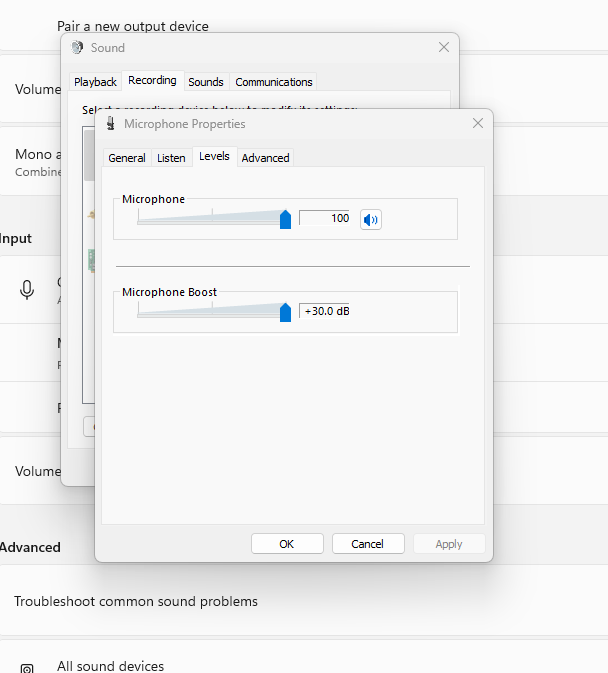The height and width of the screenshot is (673, 608).
Task: Switch to the General tab
Action: (x=127, y=158)
